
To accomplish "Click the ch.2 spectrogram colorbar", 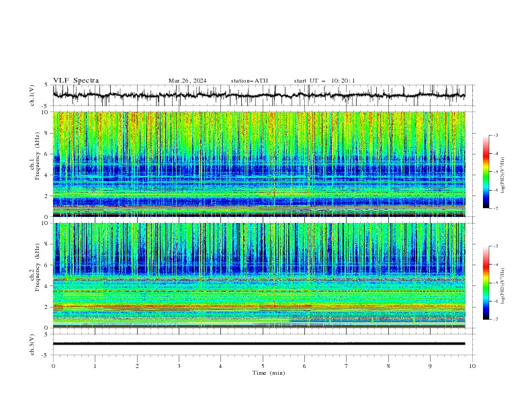I will 486,283.
